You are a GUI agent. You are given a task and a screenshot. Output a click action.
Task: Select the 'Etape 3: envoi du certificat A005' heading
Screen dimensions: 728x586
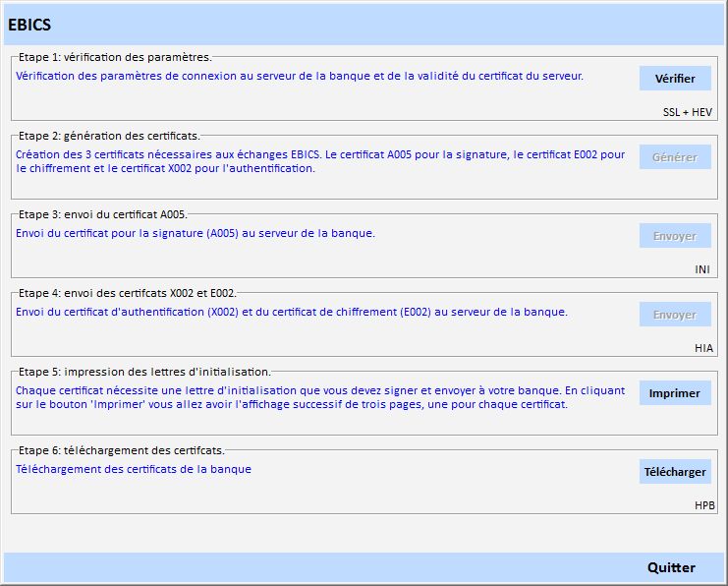click(102, 214)
